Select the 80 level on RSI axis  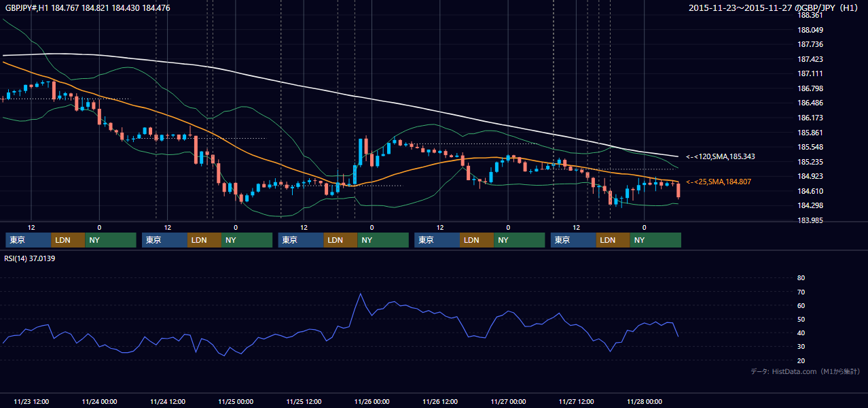801,278
